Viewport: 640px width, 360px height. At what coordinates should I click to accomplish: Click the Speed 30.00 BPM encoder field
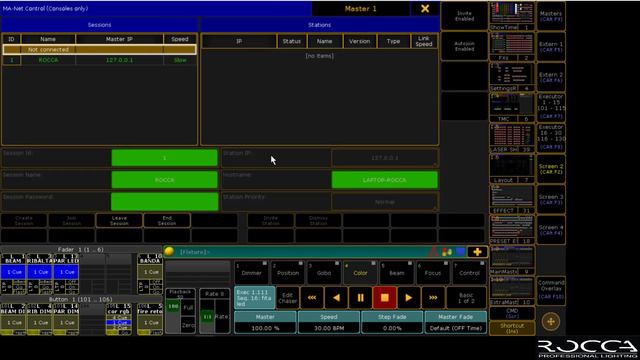(329, 323)
